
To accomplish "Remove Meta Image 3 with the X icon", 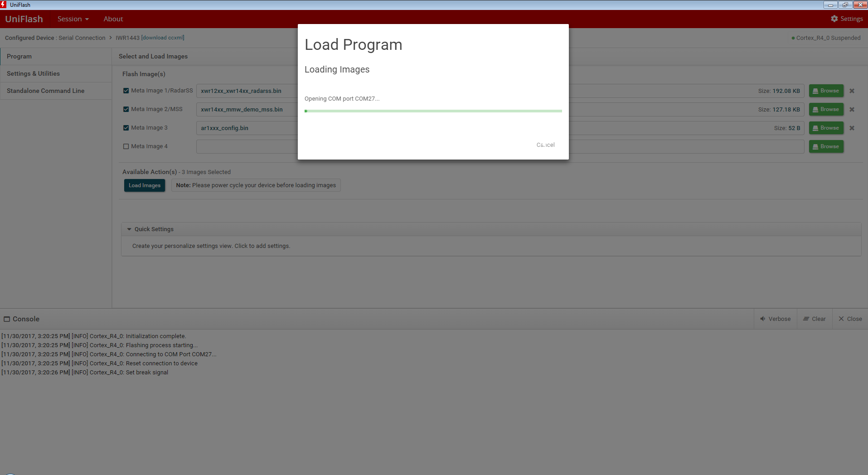I will (852, 128).
